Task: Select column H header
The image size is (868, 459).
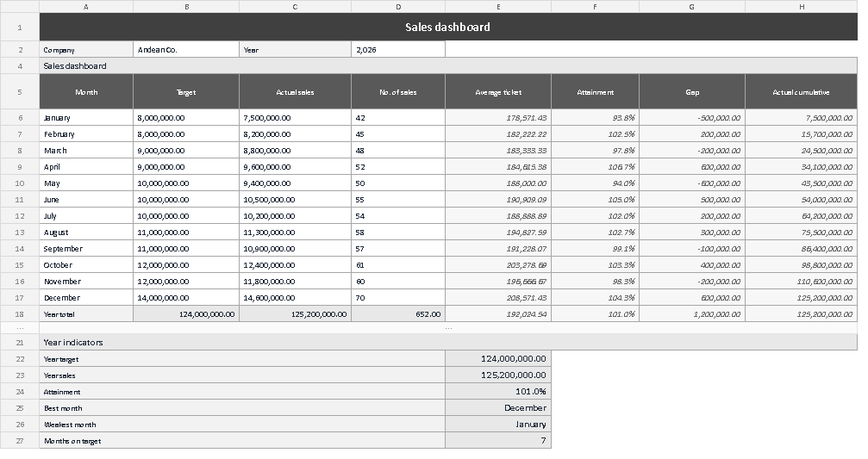Action: pos(802,7)
